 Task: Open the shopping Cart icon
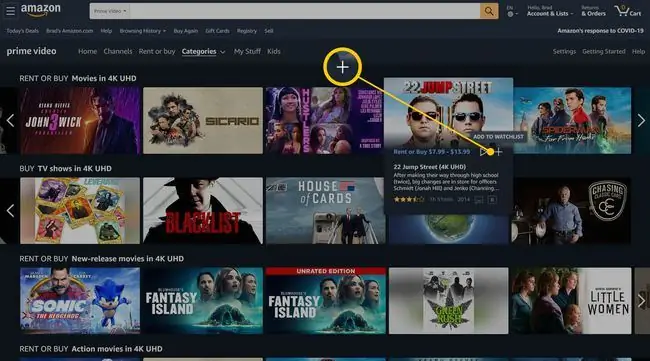(x=628, y=10)
